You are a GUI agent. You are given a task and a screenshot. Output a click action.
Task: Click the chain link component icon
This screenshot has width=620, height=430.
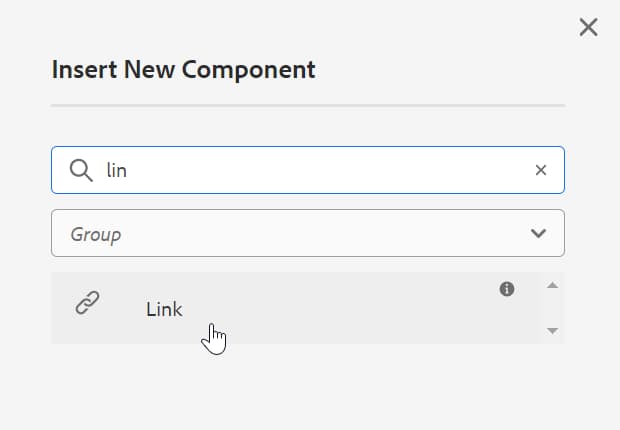click(88, 304)
